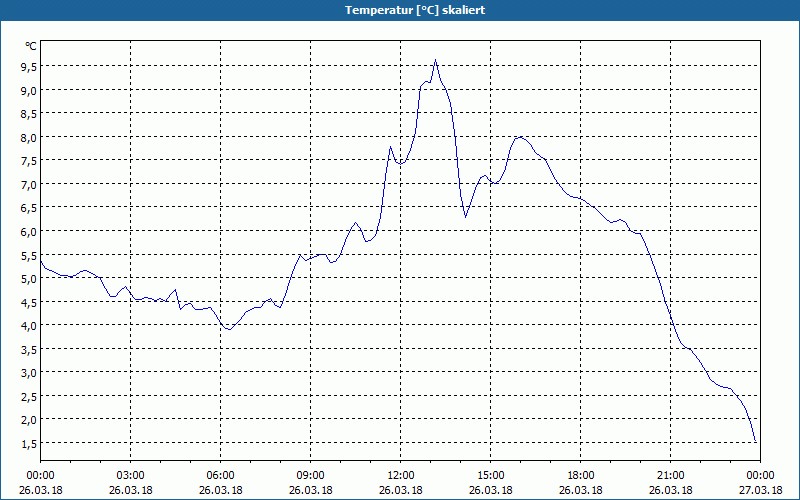Click the 9.6°C peak of the temperature curve

[435, 60]
